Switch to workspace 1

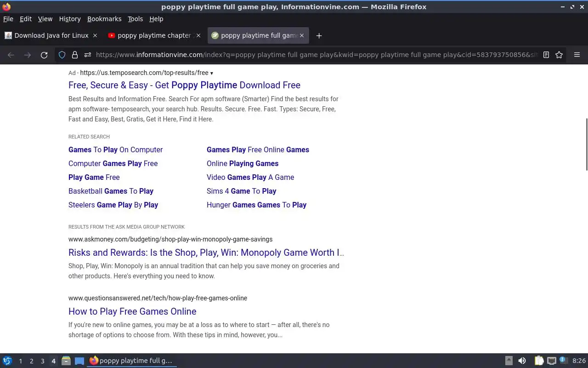pos(20,361)
